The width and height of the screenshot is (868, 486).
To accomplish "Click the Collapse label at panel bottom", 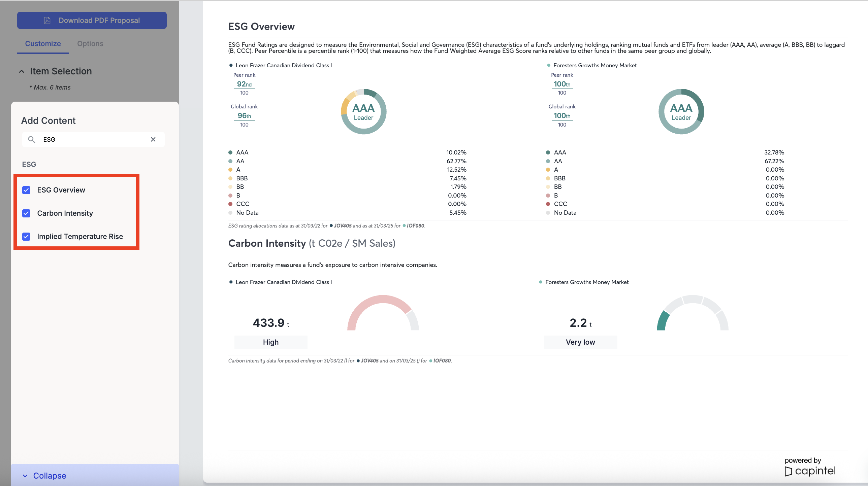I will click(50, 476).
